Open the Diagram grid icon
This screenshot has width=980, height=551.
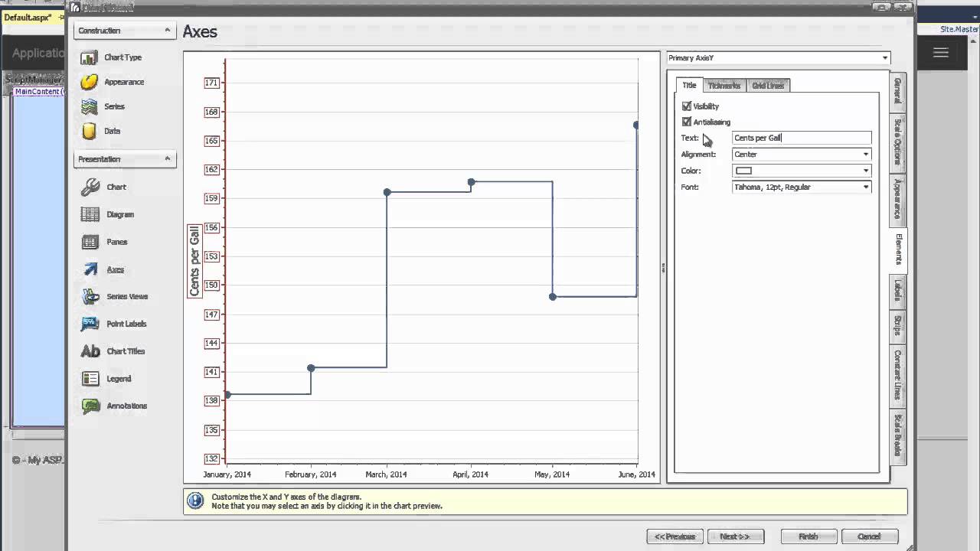click(90, 214)
